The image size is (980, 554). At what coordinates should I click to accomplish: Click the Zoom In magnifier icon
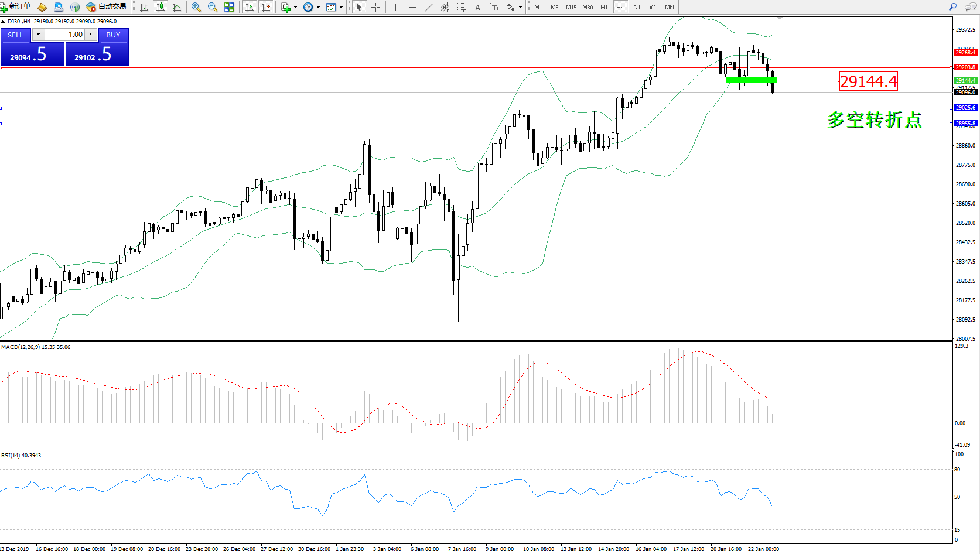(196, 7)
